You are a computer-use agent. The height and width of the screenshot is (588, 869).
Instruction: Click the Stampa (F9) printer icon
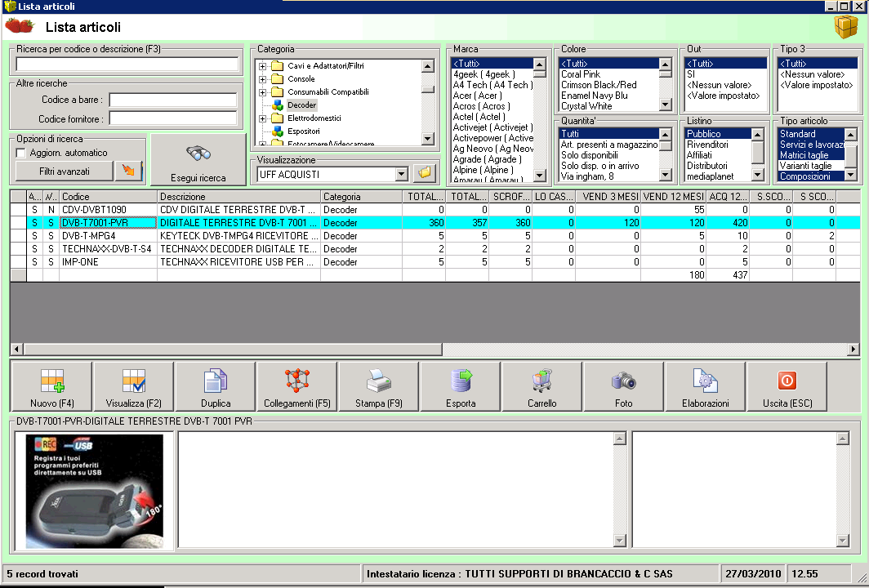(x=378, y=381)
